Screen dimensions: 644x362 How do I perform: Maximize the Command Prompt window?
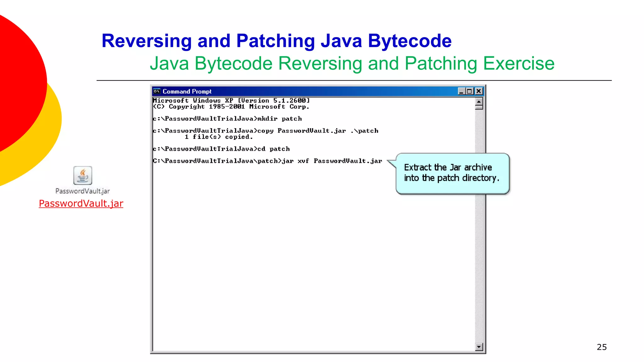469,91
